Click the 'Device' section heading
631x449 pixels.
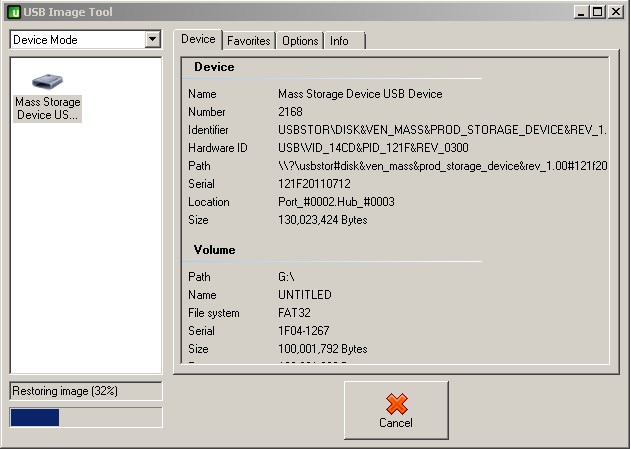(x=214, y=67)
